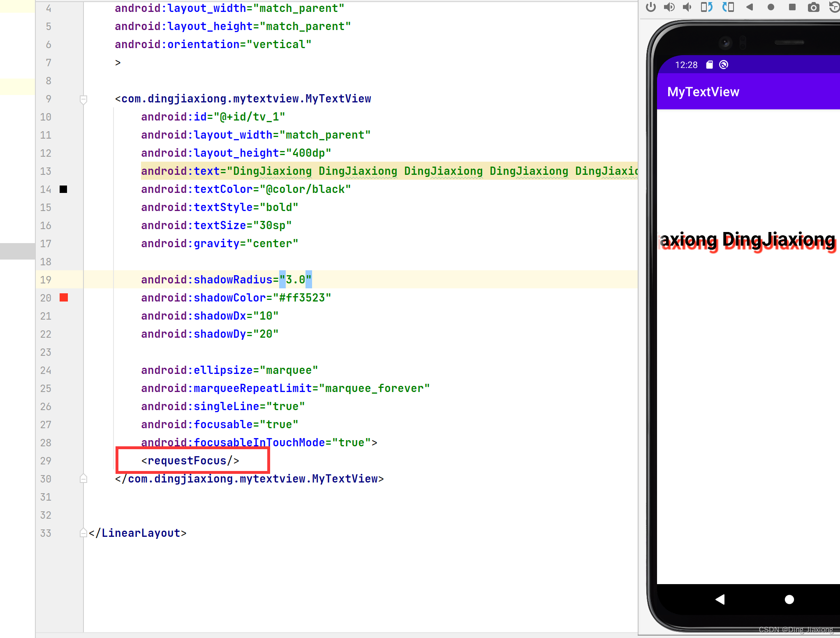The width and height of the screenshot is (840, 638).
Task: Rotate emulator left with rotate icon
Action: click(706, 7)
